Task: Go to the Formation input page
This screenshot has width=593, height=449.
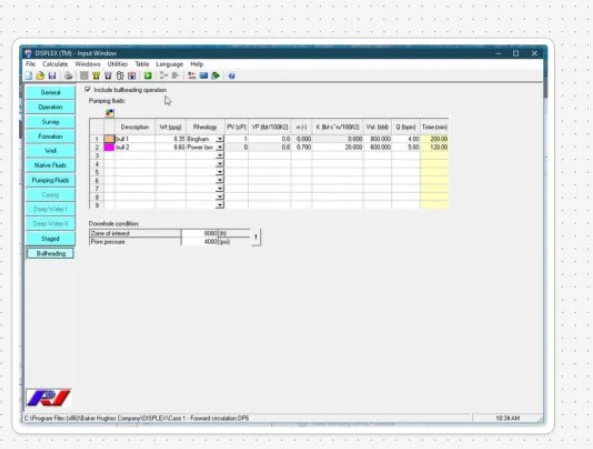Action: 50,136
